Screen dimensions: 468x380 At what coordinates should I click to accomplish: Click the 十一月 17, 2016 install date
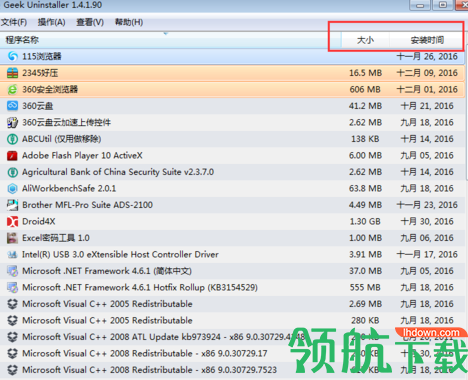coord(427,254)
